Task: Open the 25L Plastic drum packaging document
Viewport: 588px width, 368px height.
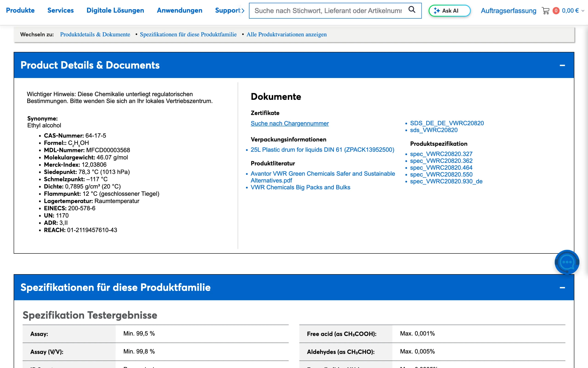Action: coord(322,150)
